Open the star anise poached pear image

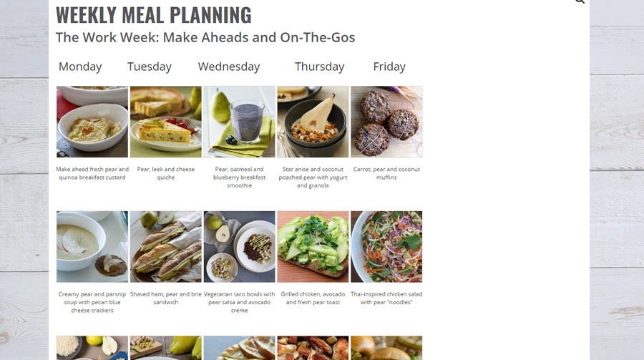click(x=313, y=122)
